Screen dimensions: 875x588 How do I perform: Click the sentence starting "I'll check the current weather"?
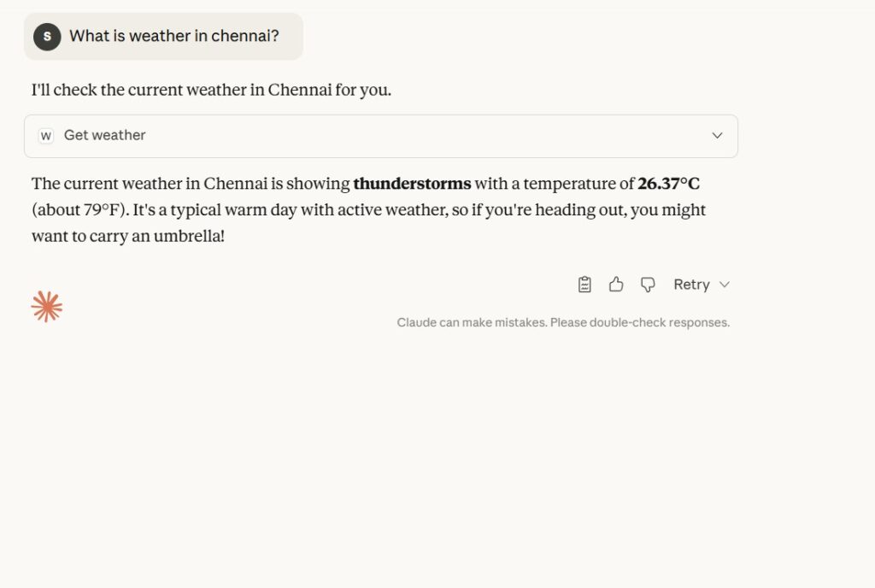pos(211,90)
